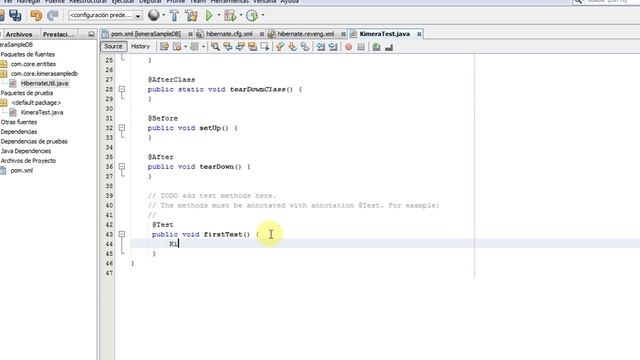The width and height of the screenshot is (640, 360).
Task: Toggle Highlight Search in editor toolbar
Action: coord(252,47)
